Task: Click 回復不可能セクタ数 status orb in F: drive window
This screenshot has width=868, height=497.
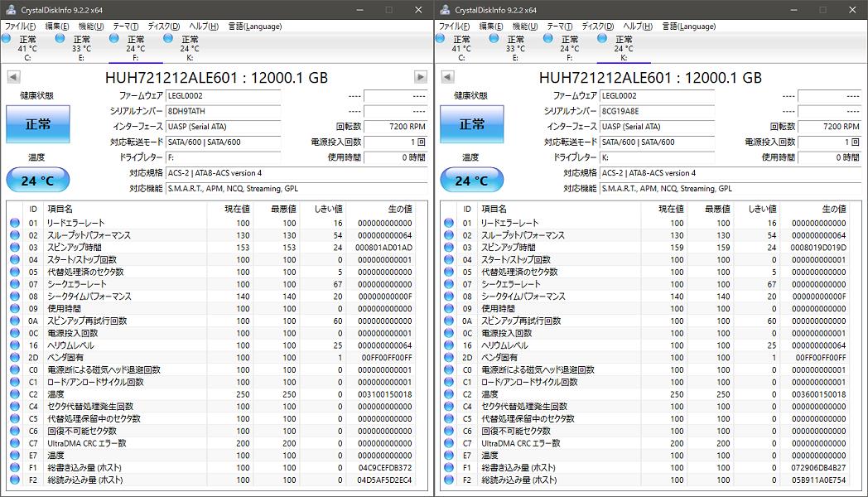Action: click(15, 431)
